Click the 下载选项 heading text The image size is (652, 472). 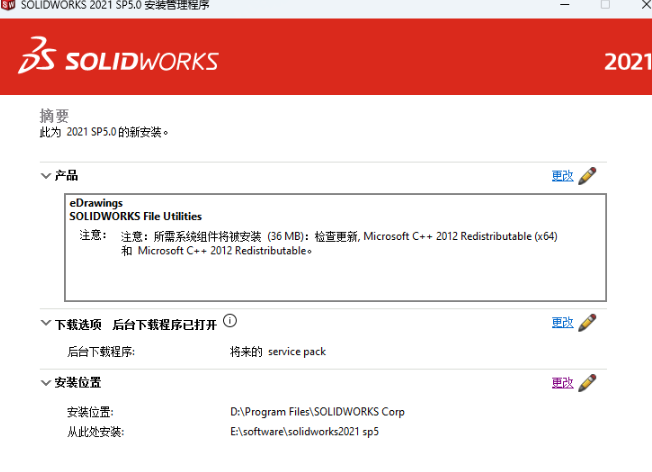click(x=78, y=324)
